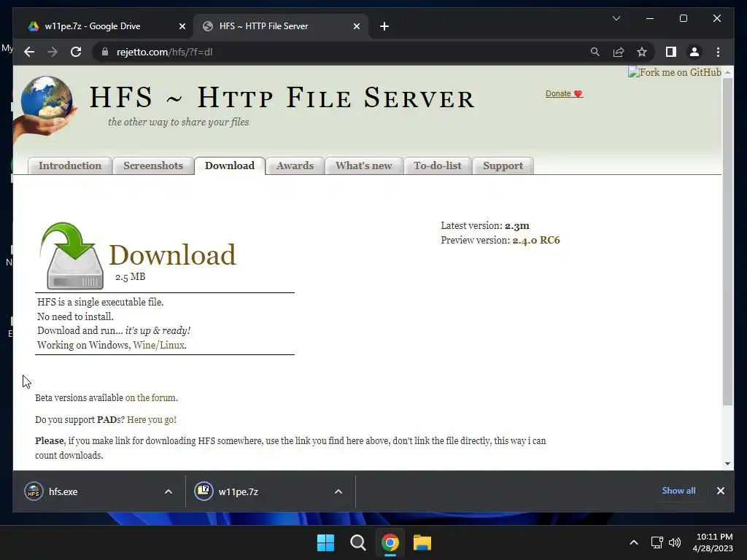
Task: Open the What's new tab
Action: point(363,166)
